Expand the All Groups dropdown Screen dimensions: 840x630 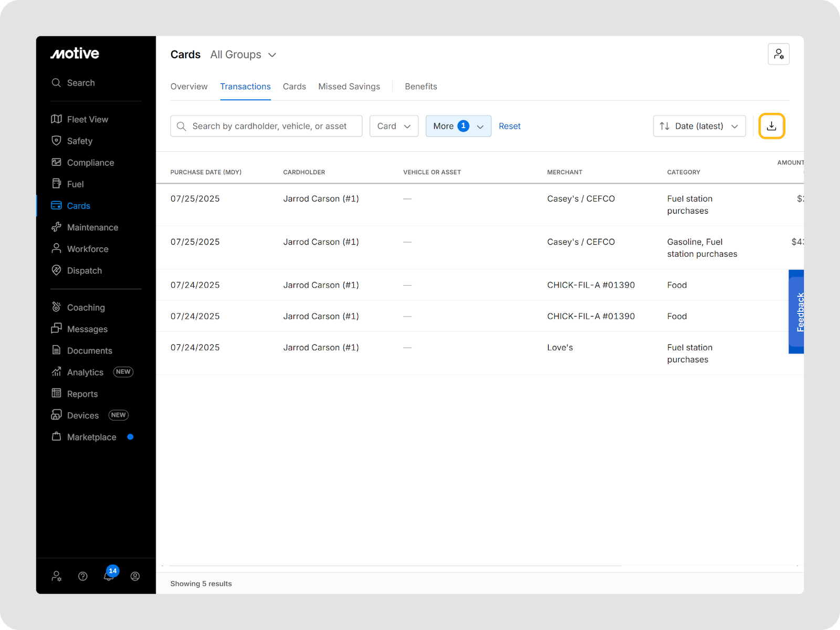click(243, 55)
